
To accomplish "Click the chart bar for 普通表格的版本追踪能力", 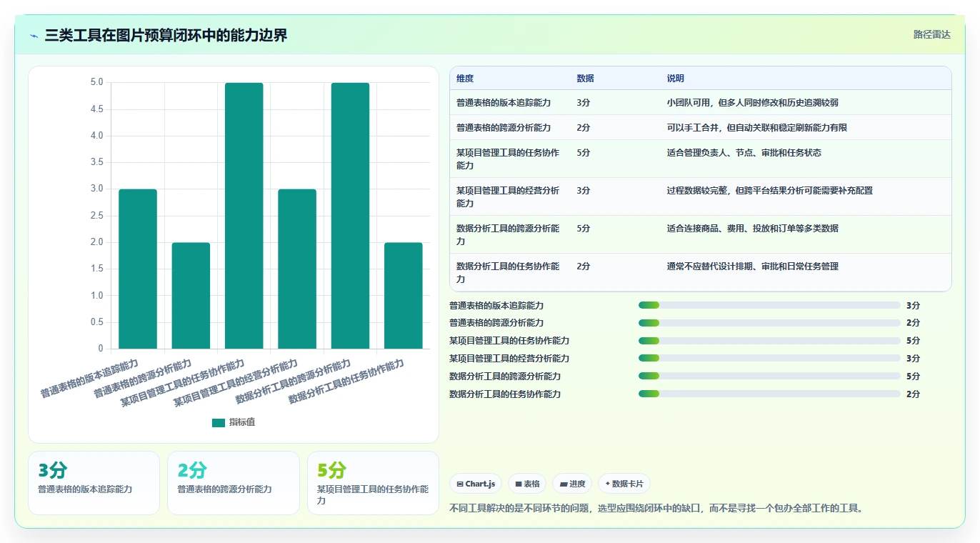I will (138, 269).
